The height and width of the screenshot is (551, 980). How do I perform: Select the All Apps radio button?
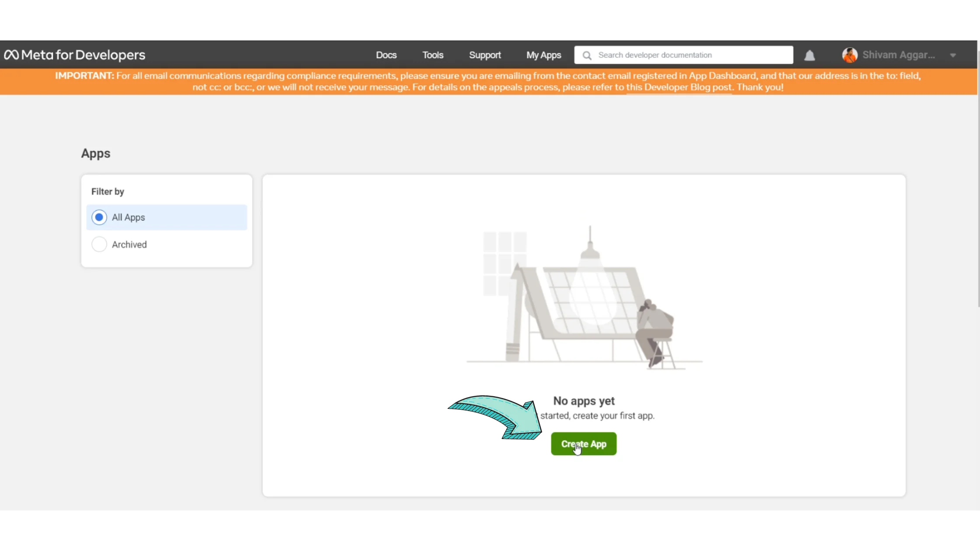tap(99, 217)
